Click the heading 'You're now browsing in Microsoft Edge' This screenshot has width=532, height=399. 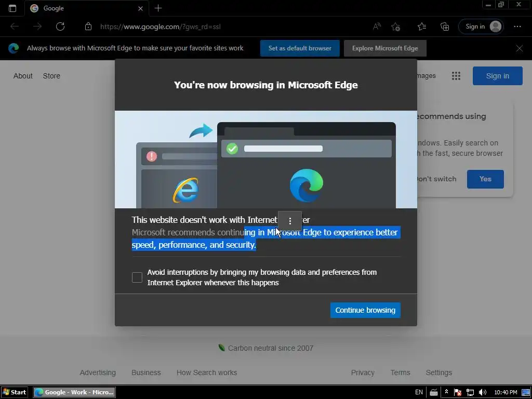pyautogui.click(x=265, y=85)
